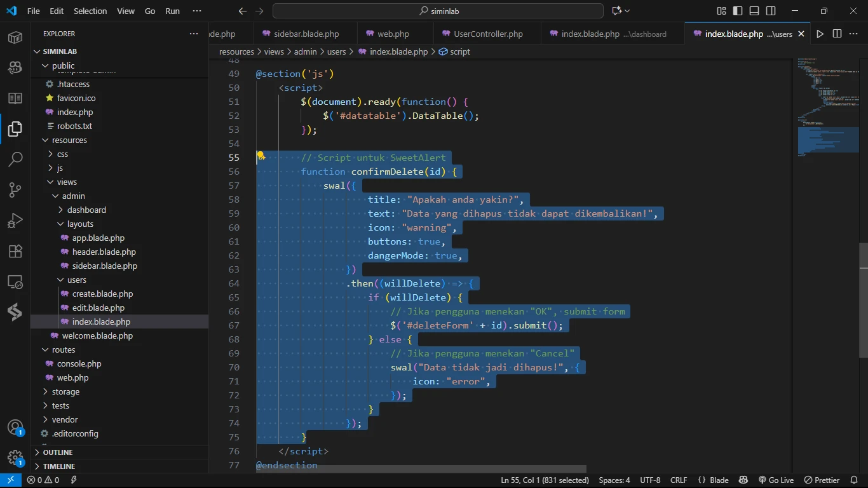The width and height of the screenshot is (868, 488).
Task: Toggle the Panel layout button
Action: (754, 11)
